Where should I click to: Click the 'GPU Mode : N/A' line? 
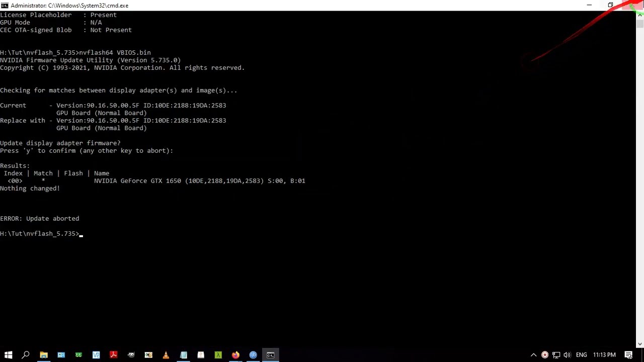click(51, 22)
